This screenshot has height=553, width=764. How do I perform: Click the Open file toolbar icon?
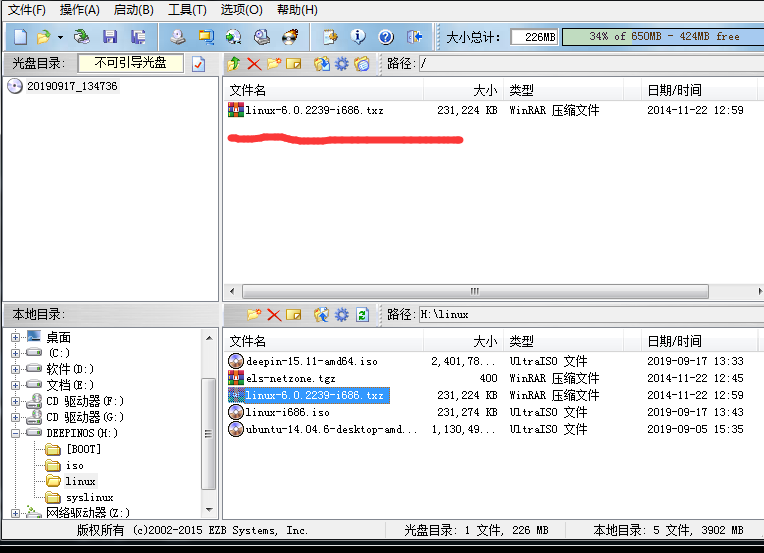click(x=43, y=37)
